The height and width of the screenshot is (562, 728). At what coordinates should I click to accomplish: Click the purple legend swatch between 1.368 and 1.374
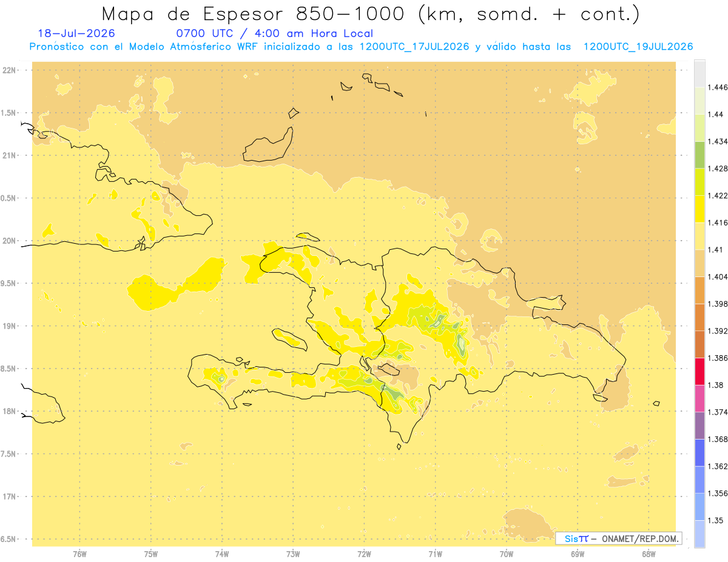click(x=699, y=426)
